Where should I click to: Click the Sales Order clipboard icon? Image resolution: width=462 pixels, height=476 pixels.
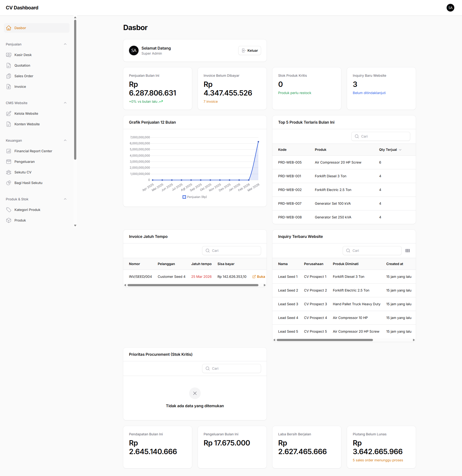9,76
